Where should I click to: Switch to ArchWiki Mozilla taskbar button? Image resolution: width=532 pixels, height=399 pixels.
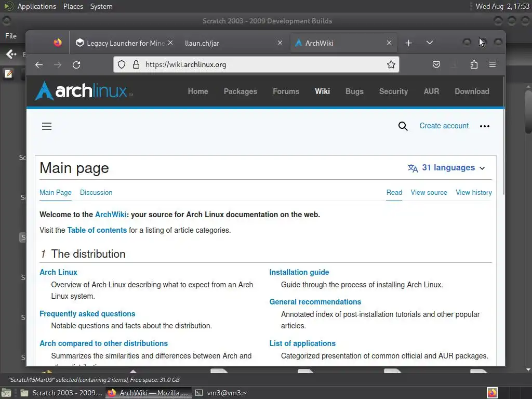tap(148, 393)
